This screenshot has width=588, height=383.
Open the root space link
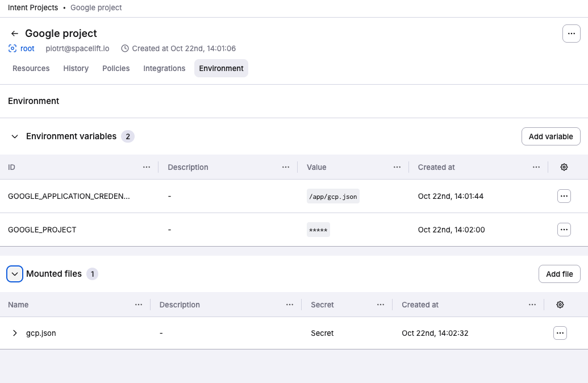27,48
